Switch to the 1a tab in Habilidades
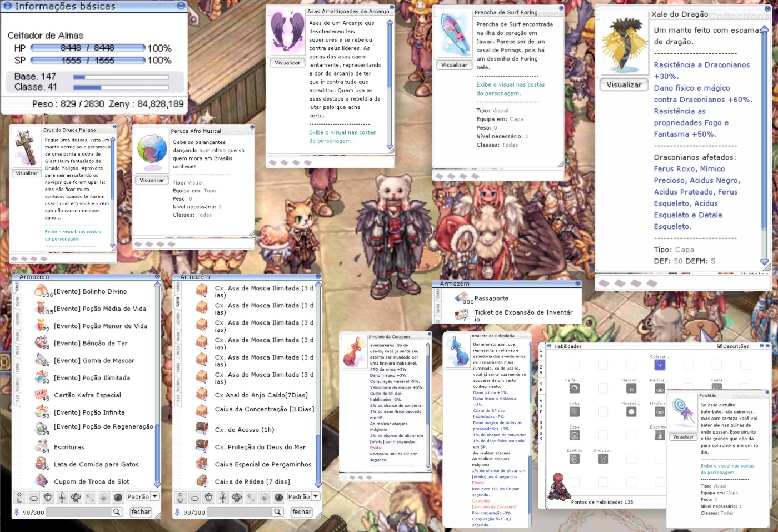Viewport: 778px width, 532px height. click(541, 352)
